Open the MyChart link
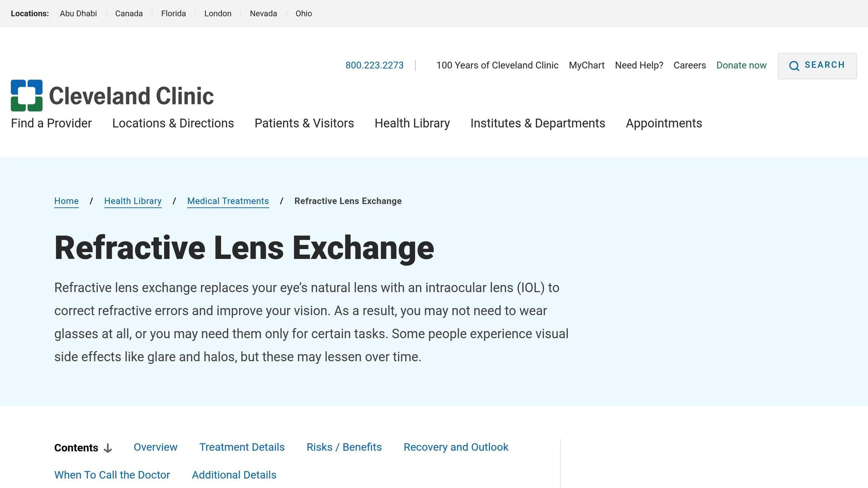 587,65
